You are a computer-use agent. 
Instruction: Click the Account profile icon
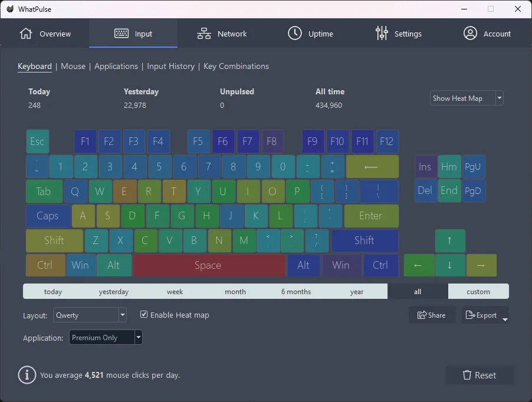tap(470, 34)
